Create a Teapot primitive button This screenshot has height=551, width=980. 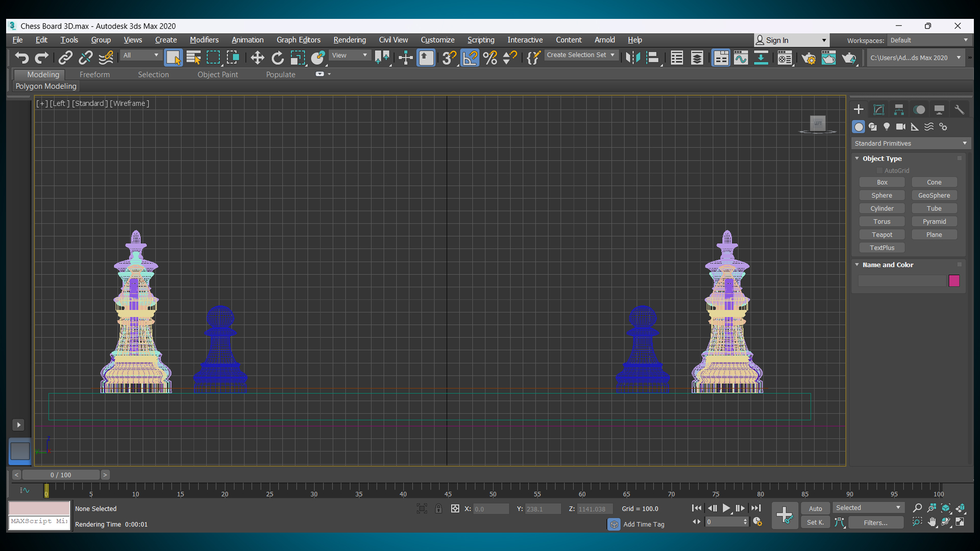(881, 235)
